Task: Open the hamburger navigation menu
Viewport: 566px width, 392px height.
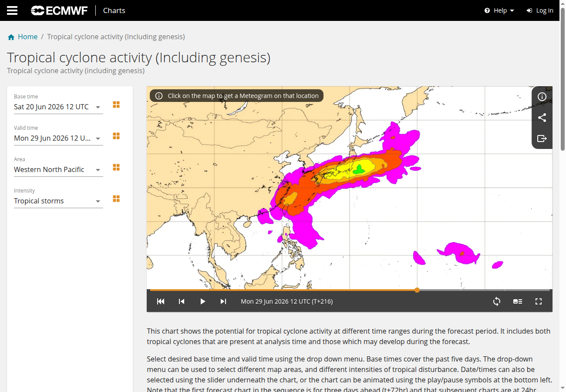Action: 12,10
